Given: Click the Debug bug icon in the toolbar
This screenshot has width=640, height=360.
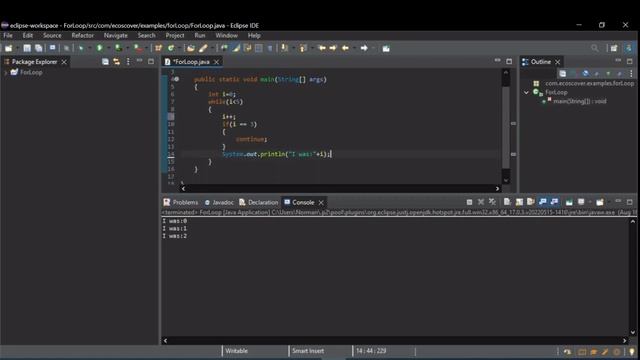Looking at the screenshot, I should pyautogui.click(x=81, y=49).
